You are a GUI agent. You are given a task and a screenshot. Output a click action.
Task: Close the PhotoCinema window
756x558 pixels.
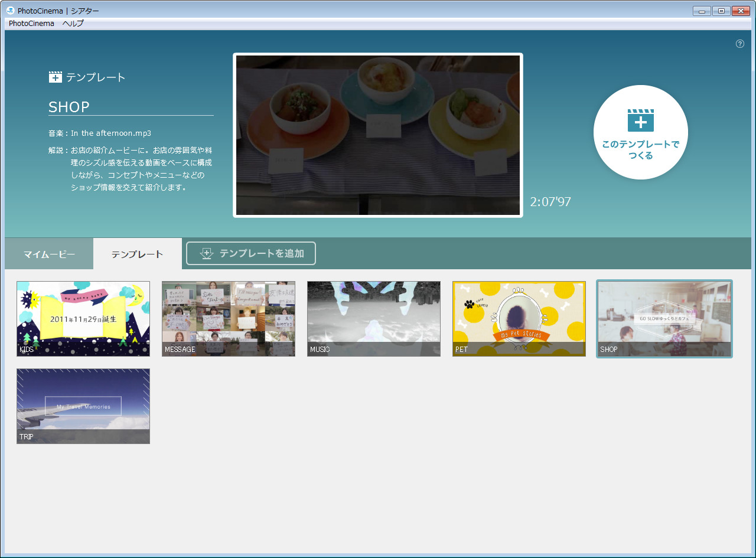point(741,11)
